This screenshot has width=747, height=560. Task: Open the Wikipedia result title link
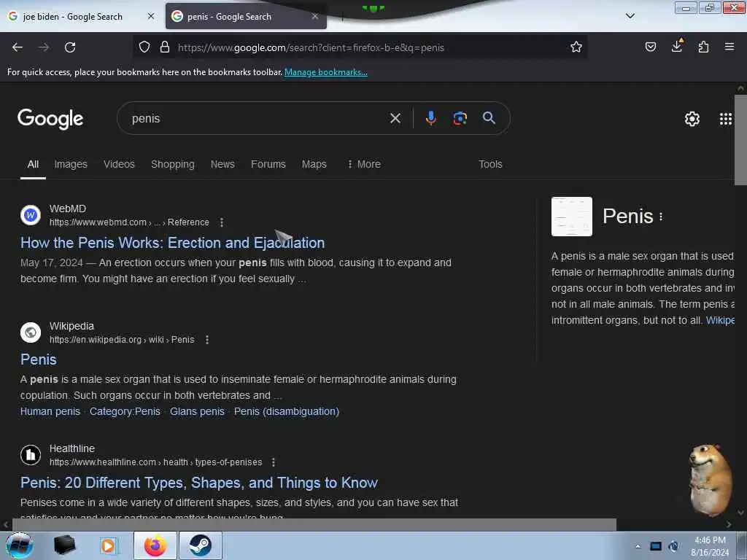tap(38, 359)
